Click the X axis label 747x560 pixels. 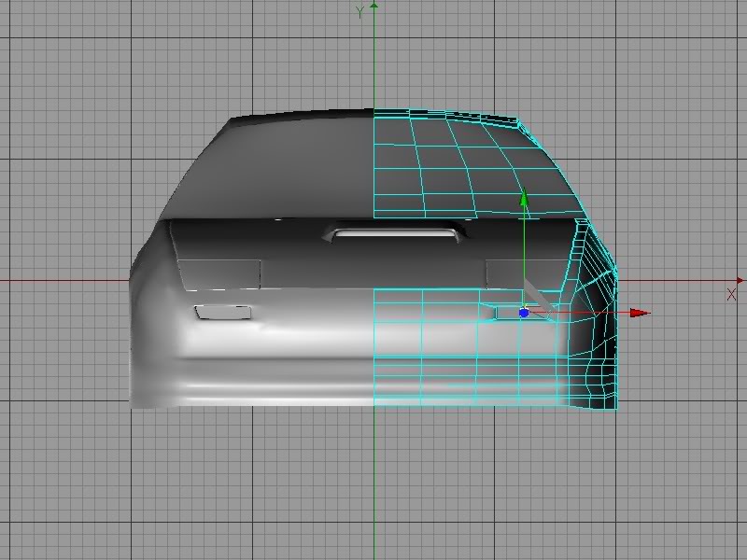pos(731,294)
